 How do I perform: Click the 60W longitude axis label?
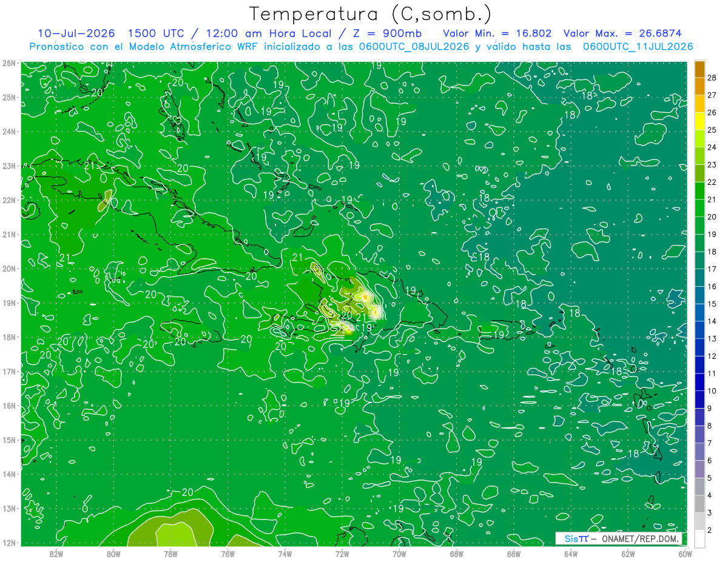(685, 554)
